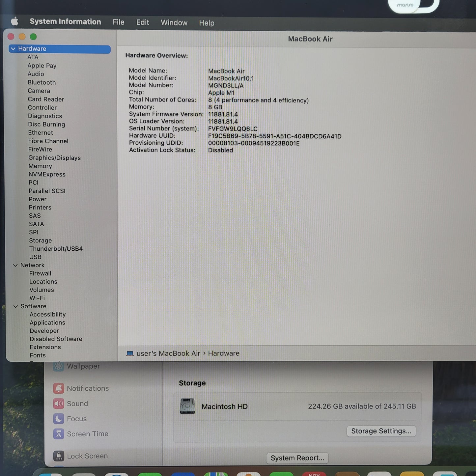Collapse the Software section
Screen dimensions: 476x476
coord(16,306)
